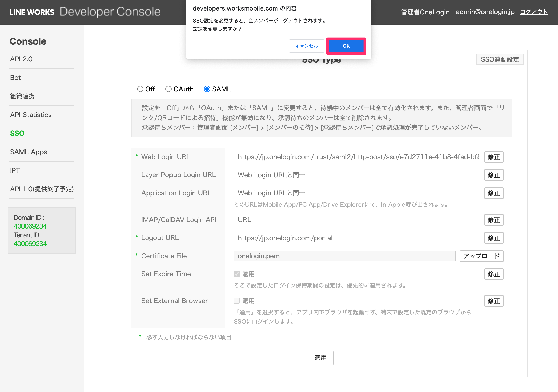Click the Tenant ID value 400069234
The height and width of the screenshot is (392, 558).
(x=30, y=244)
